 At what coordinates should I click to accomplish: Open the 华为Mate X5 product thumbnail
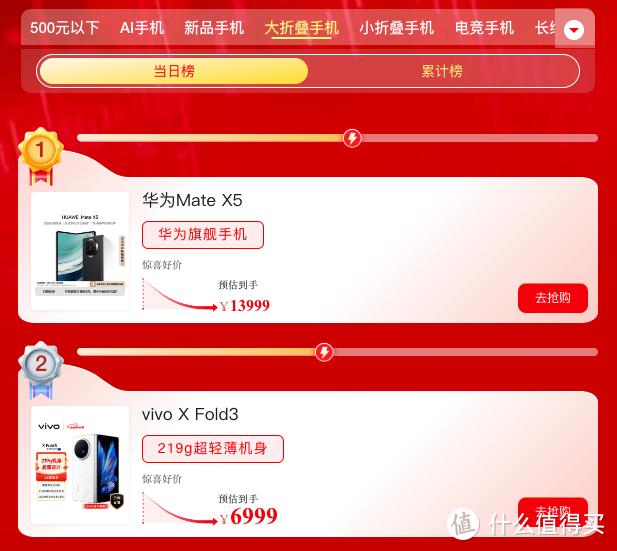(80, 251)
